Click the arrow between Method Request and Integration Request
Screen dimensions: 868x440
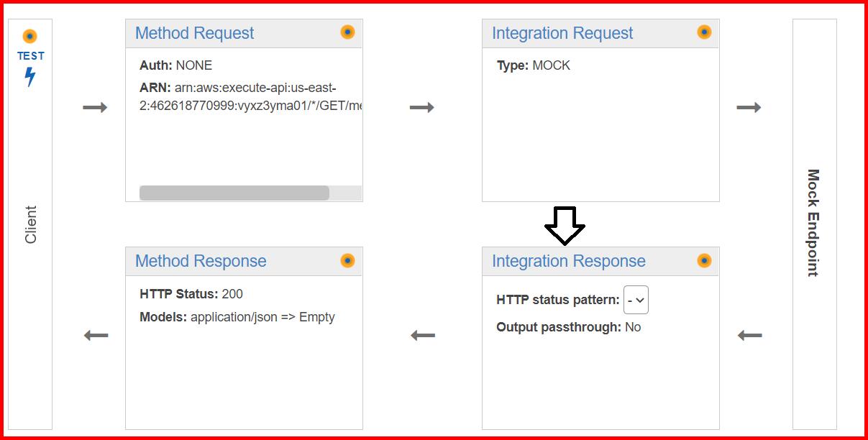tap(421, 106)
